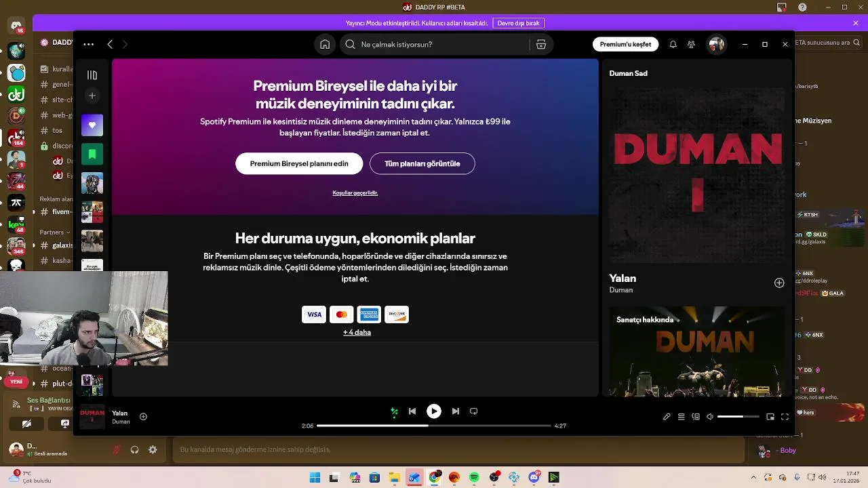Dismiss the Discord streamer mode banner
This screenshot has width=868, height=488.
coord(856,23)
